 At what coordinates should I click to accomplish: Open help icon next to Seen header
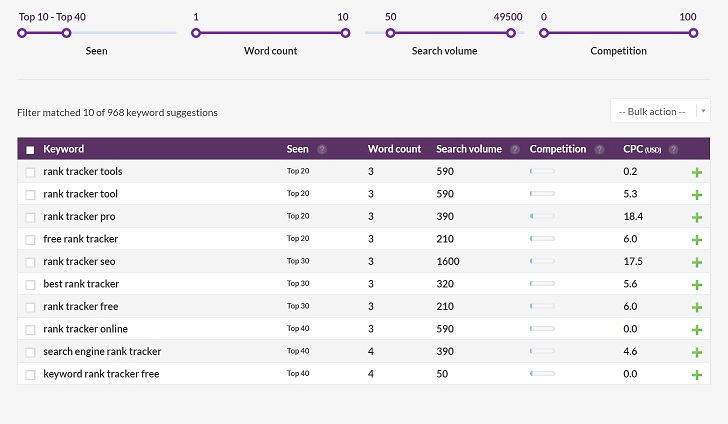[322, 150]
